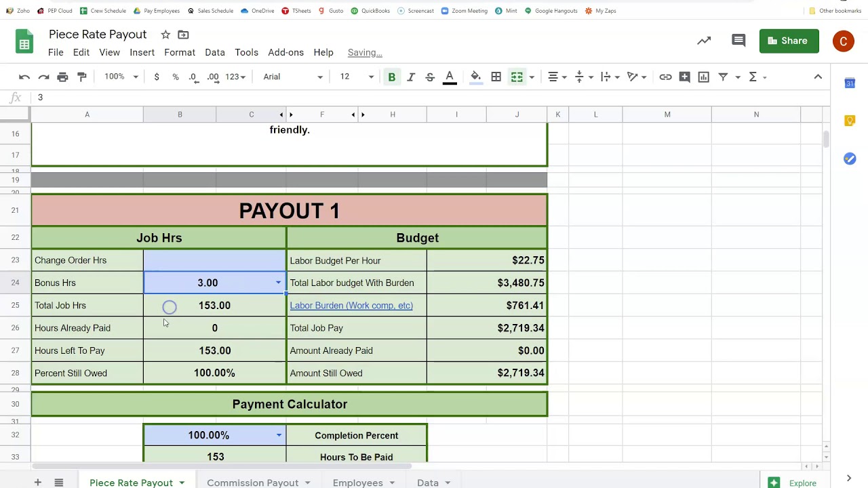Open vertical align dropdown
This screenshot has height=488, width=868.
pos(583,77)
